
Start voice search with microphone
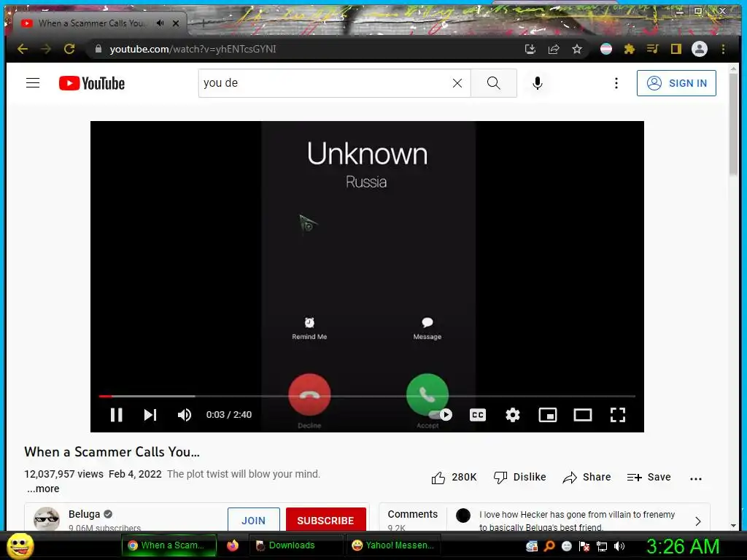click(538, 83)
